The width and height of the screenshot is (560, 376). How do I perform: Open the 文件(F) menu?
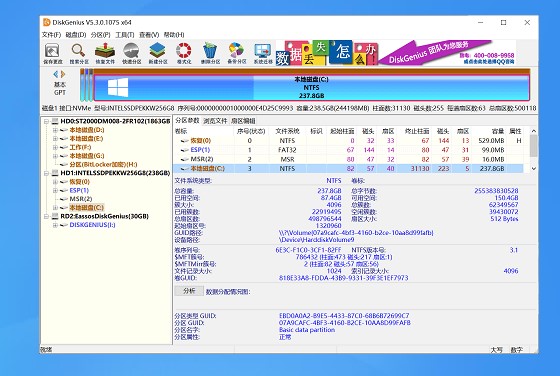(51, 35)
